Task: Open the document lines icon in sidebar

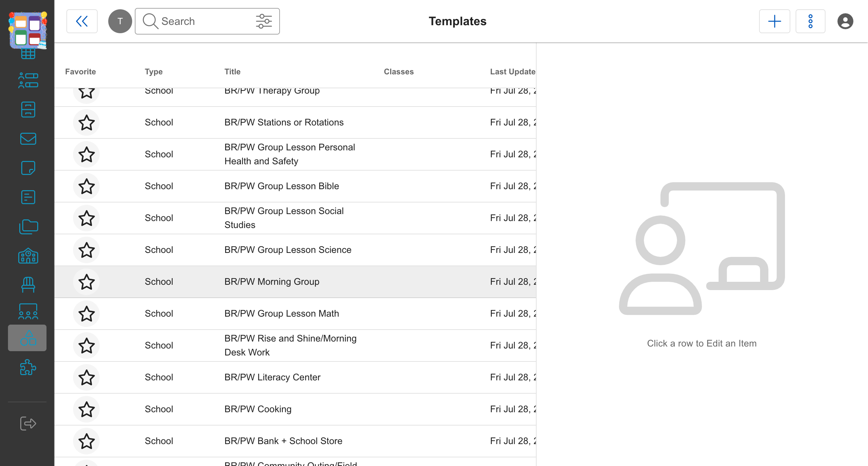Action: click(x=28, y=197)
